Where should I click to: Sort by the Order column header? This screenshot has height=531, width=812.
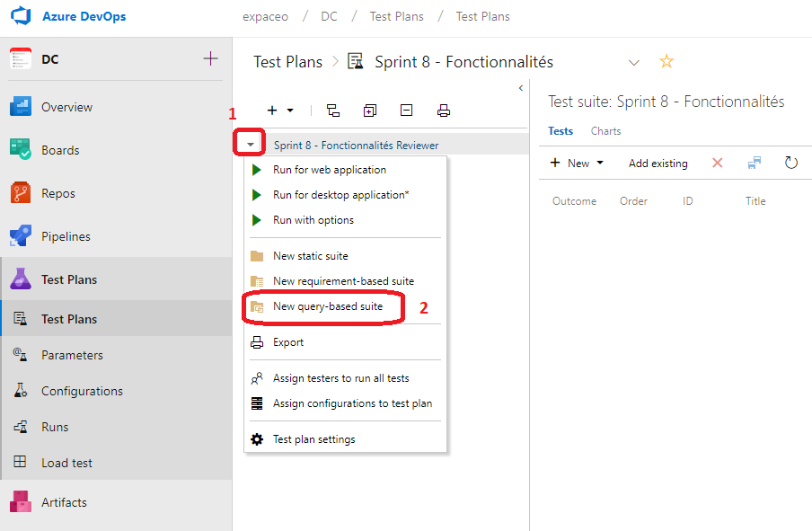click(x=633, y=201)
